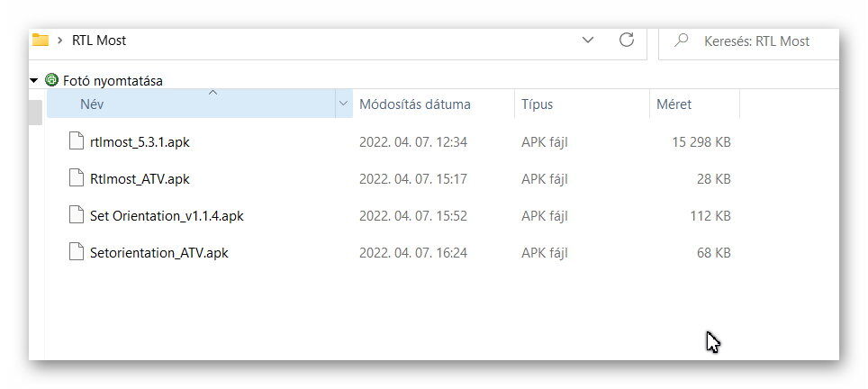This screenshot has width=868, height=389.
Task: Select the Set Orientation_v1.1.4.apk file icon
Action: click(77, 215)
